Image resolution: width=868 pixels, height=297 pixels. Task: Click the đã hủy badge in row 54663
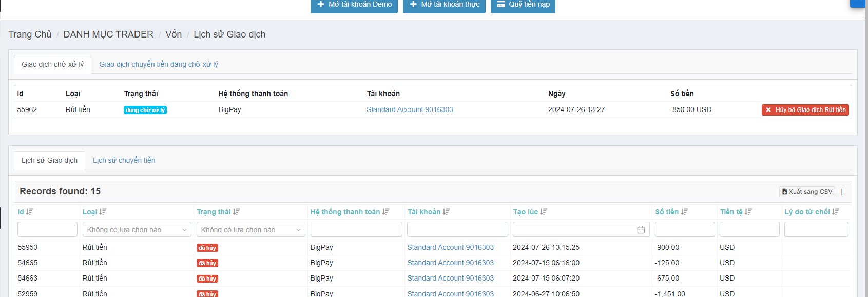[207, 279]
